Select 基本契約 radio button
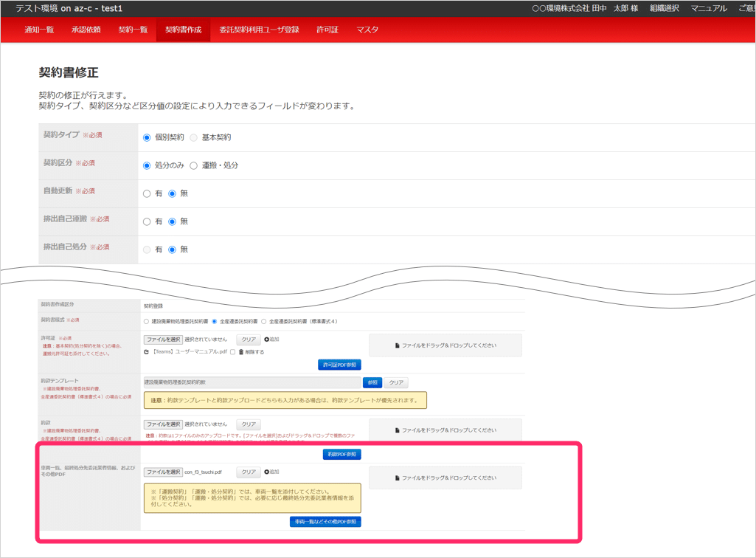 coord(194,137)
